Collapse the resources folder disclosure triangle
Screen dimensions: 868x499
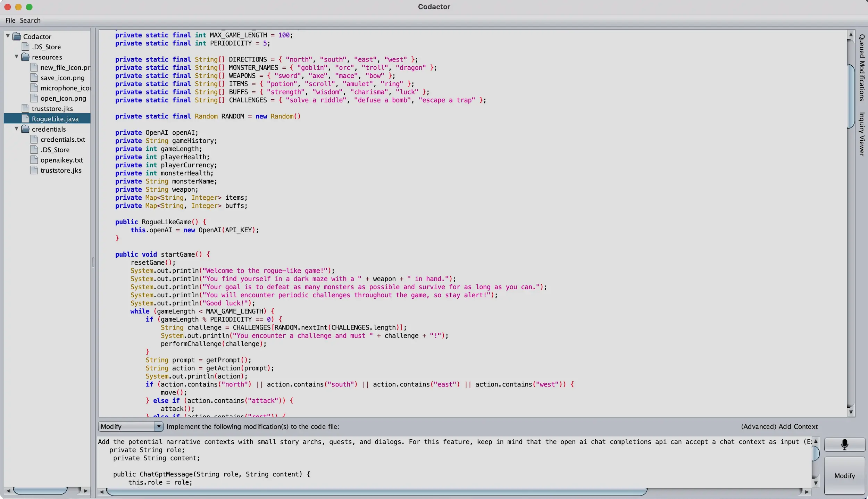(16, 57)
